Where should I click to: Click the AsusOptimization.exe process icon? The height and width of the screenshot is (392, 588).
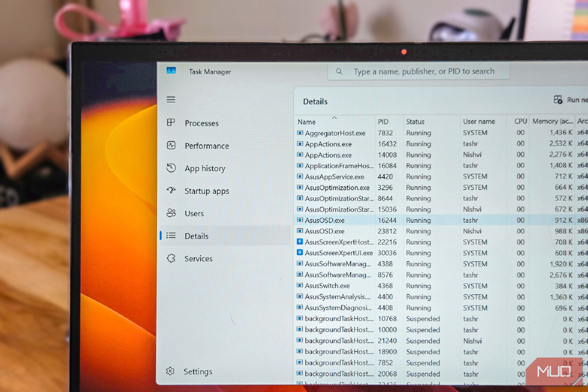click(x=300, y=187)
